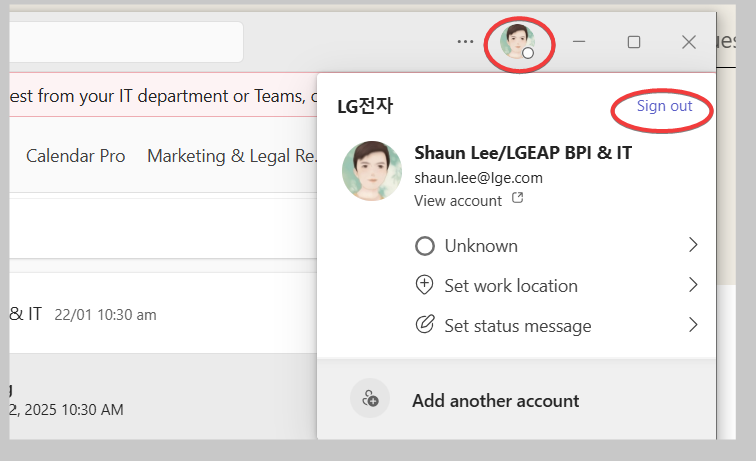756x461 pixels.
Task: Click the Unknown status circle icon
Action: (x=425, y=246)
